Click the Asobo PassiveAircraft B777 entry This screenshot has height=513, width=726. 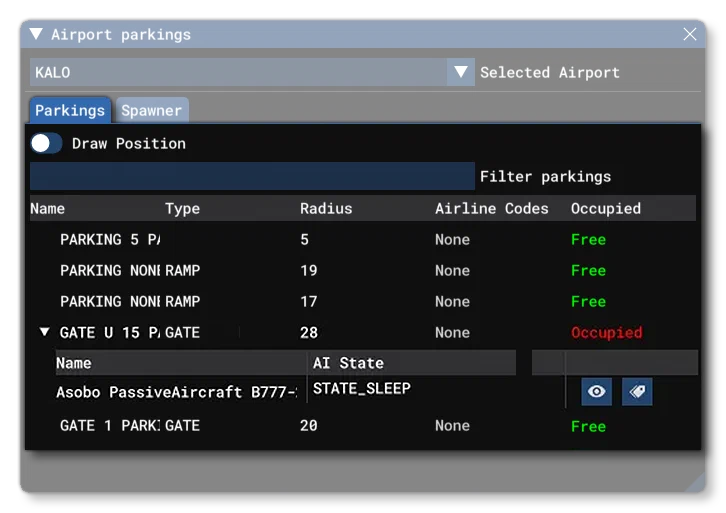coord(176,392)
